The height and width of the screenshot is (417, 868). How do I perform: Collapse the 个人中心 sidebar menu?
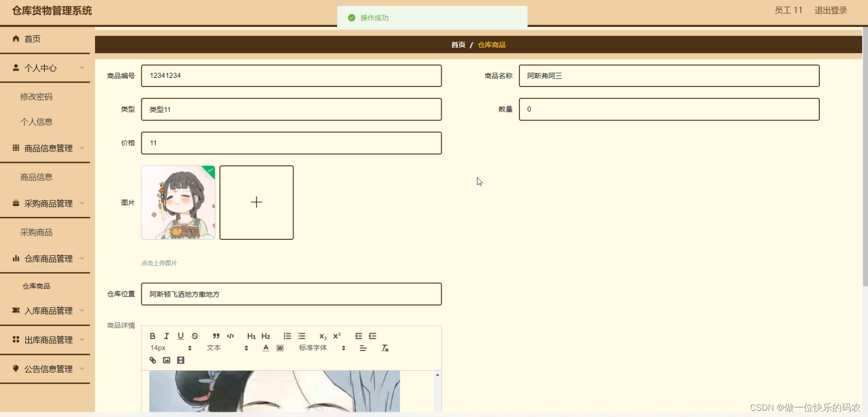(45, 68)
